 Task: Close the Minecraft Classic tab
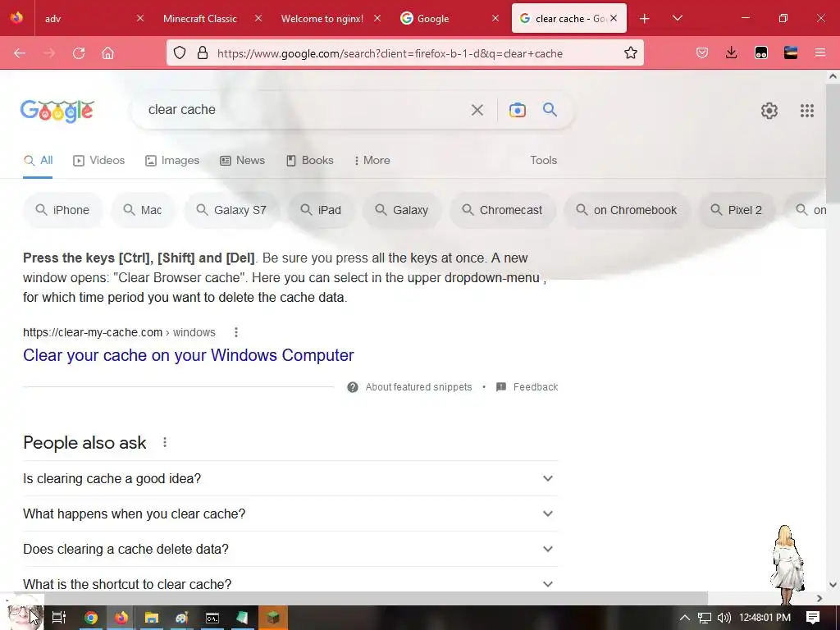[258, 18]
